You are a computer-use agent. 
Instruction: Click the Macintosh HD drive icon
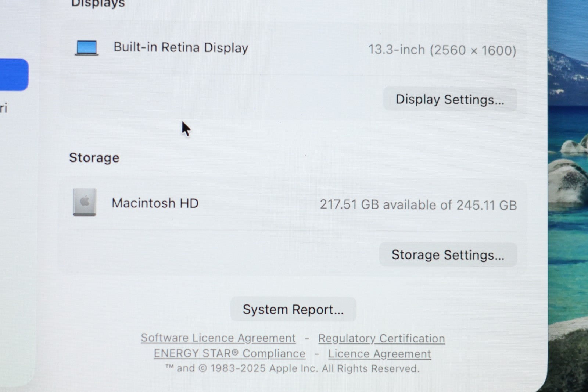point(85,202)
